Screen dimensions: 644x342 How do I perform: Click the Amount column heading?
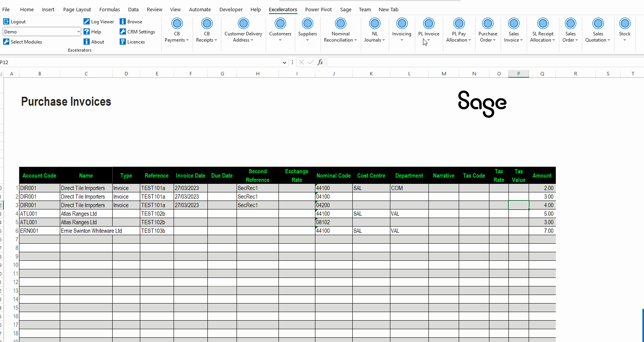542,176
